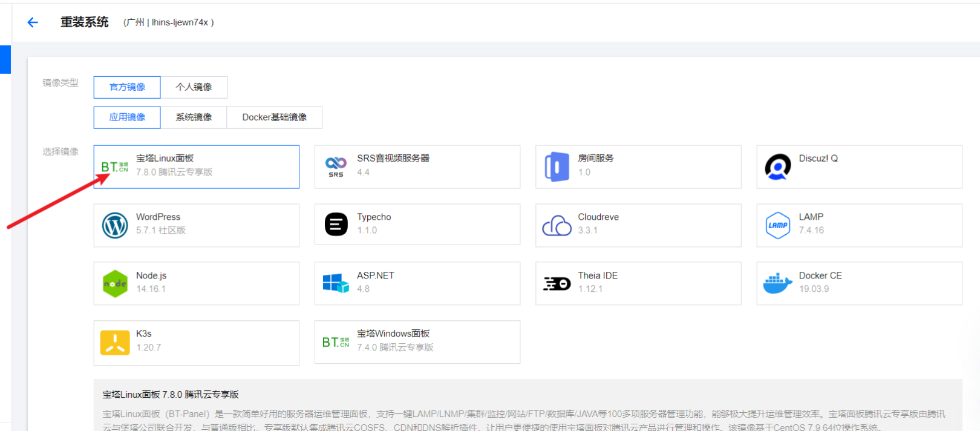The width and height of the screenshot is (980, 431).
Task: Pick the 房间服务 image title
Action: click(596, 158)
